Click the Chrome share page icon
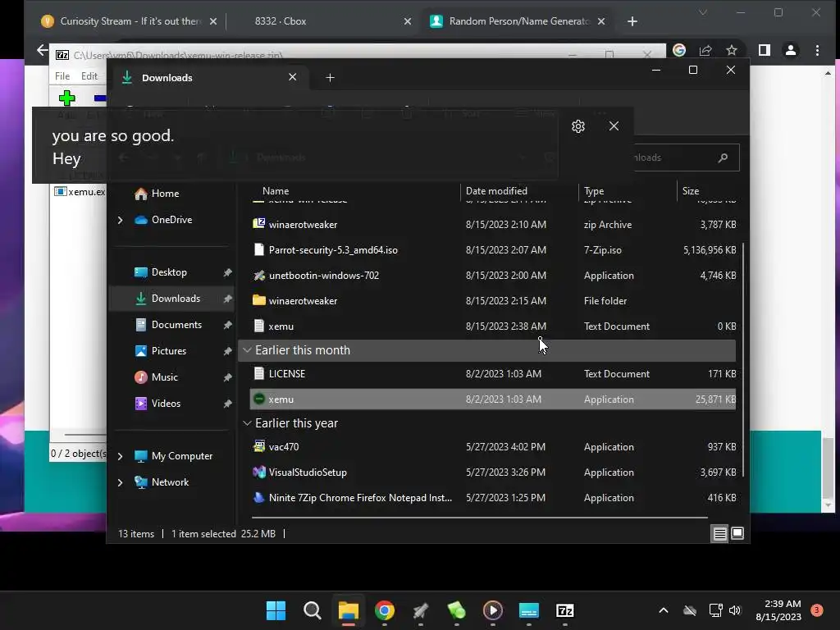The width and height of the screenshot is (840, 630). 705,50
